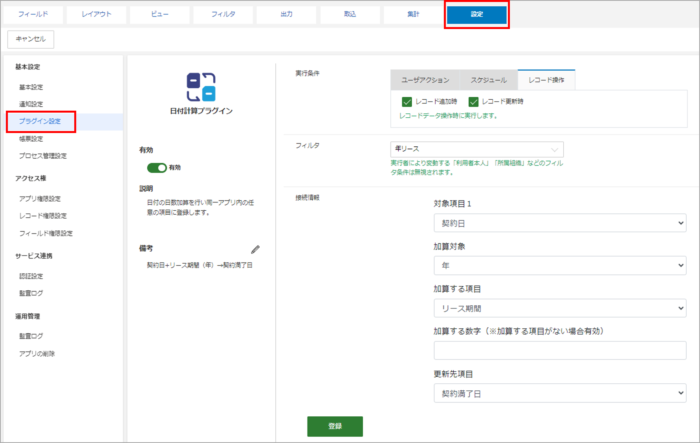Open the 対象項目1 dropdown showing 契約日
Viewport: 700px width, 443px height.
pos(560,223)
